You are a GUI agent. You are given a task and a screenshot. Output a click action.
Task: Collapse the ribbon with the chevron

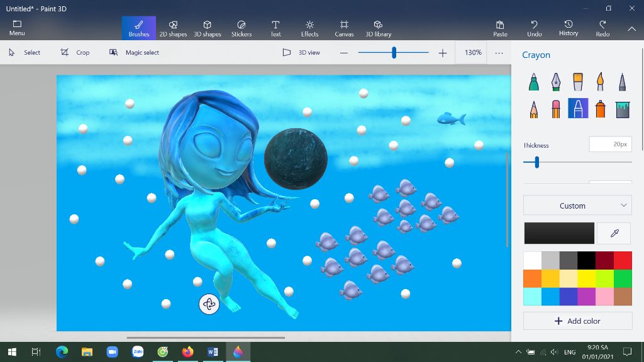click(631, 29)
